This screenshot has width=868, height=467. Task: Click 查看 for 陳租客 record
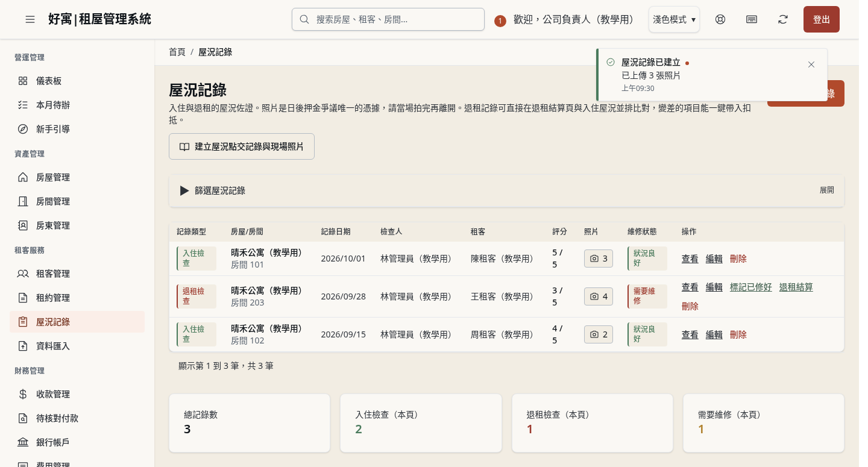[690, 259]
